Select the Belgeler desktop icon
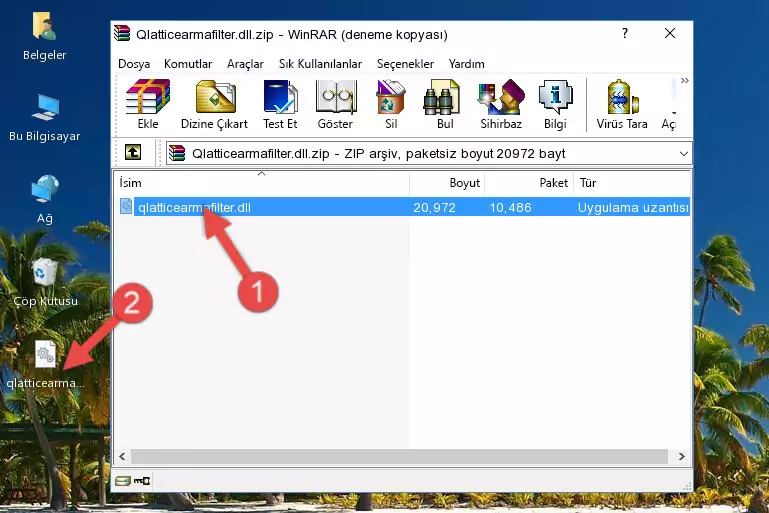 click(x=45, y=36)
